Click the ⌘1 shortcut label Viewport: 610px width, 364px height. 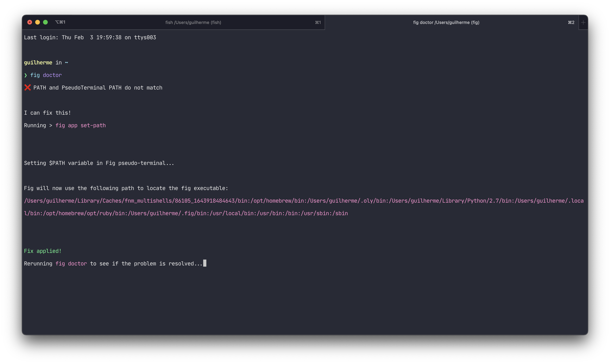(x=318, y=22)
